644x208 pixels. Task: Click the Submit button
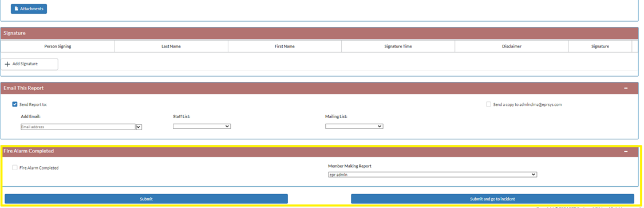coord(146,199)
